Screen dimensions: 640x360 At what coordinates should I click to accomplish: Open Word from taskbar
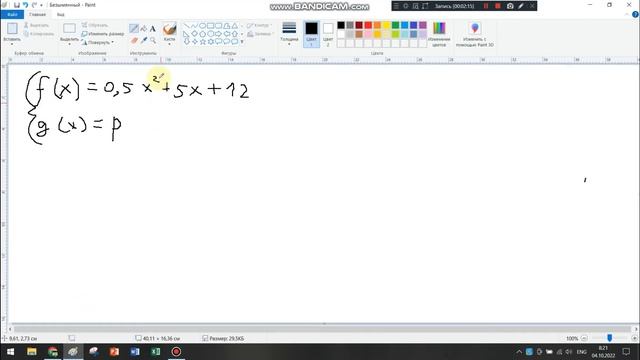tap(135, 351)
